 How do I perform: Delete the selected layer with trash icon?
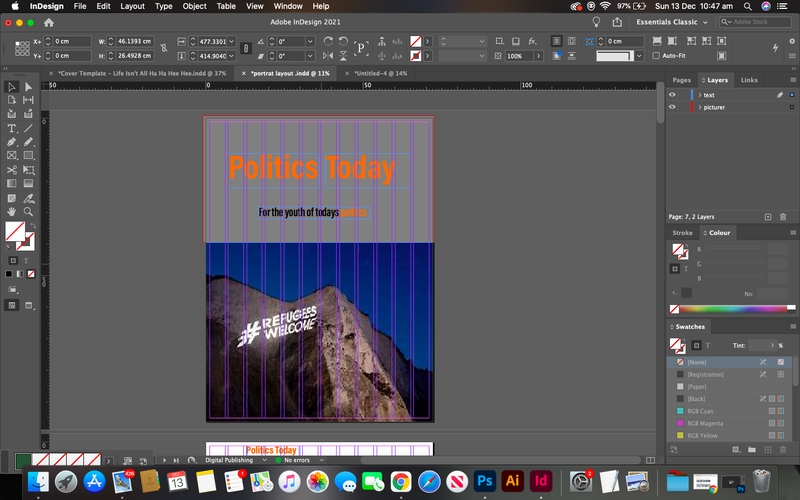pyautogui.click(x=783, y=217)
